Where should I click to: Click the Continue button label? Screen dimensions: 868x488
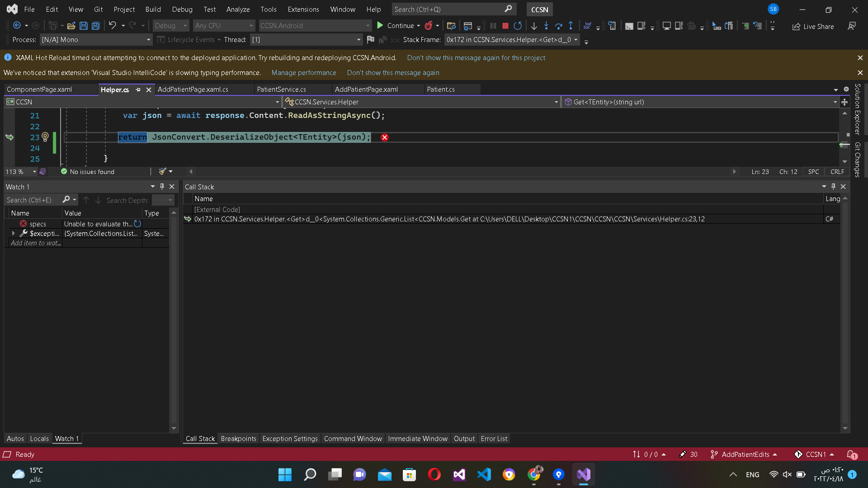pos(401,26)
